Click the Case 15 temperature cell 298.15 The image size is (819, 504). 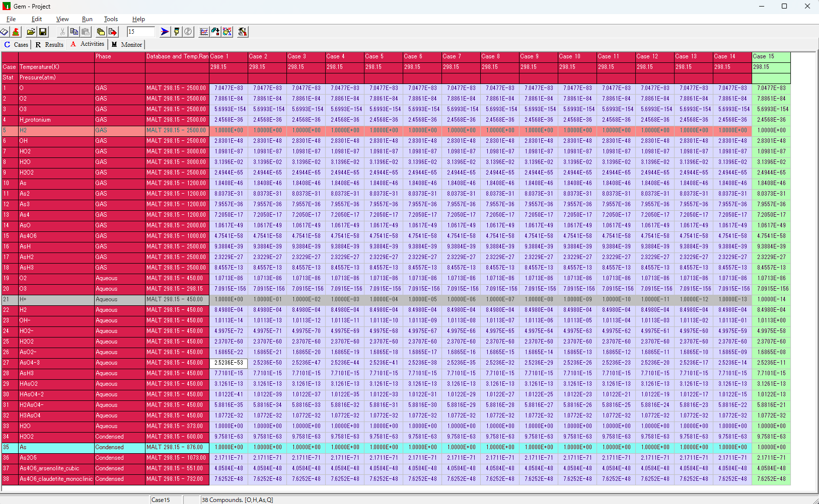point(771,67)
